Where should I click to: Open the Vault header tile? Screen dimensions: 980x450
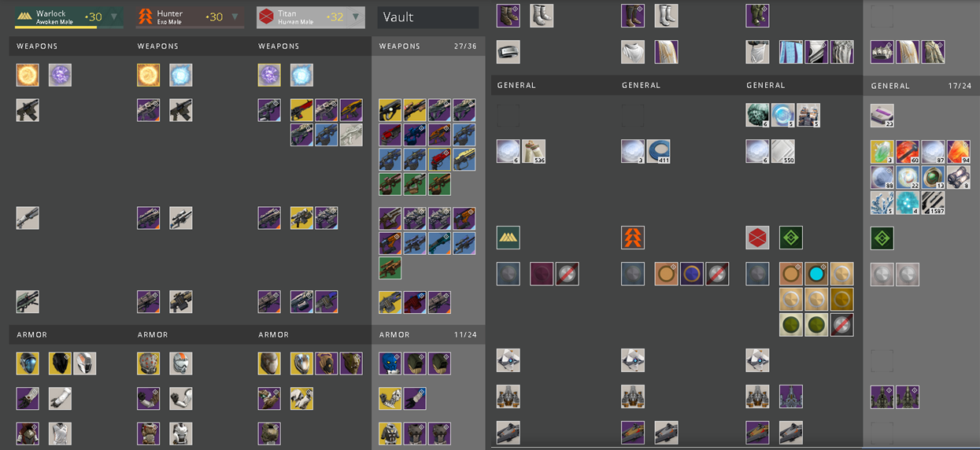coord(428,17)
